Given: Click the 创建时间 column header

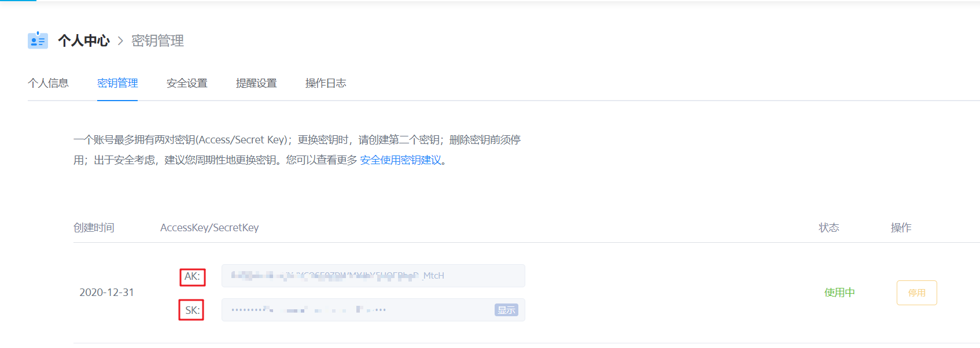Looking at the screenshot, I should 94,228.
